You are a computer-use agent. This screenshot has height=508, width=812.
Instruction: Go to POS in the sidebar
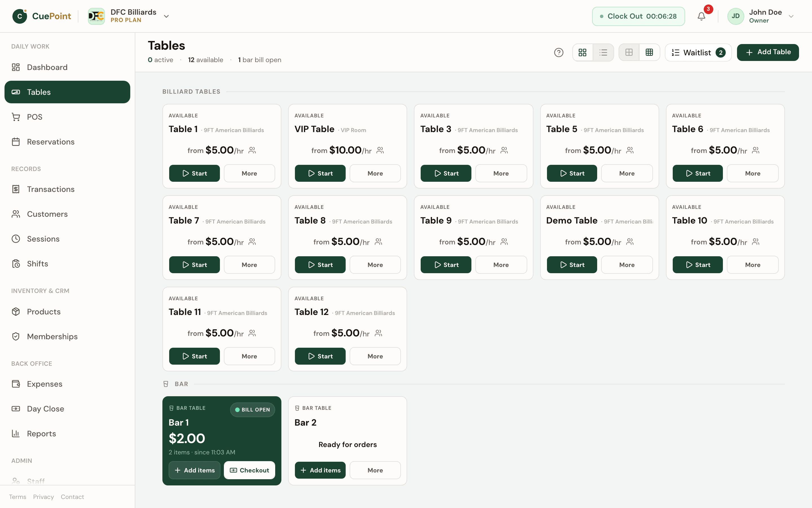(x=67, y=117)
